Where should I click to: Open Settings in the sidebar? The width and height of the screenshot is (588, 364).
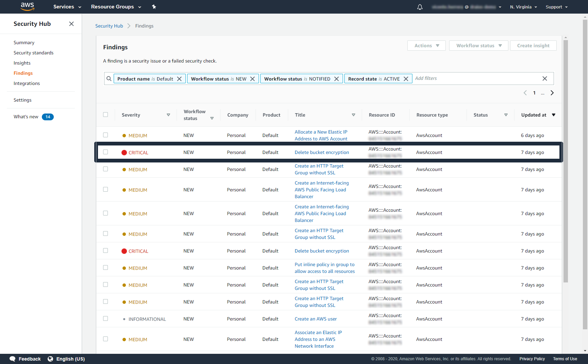pyautogui.click(x=22, y=100)
